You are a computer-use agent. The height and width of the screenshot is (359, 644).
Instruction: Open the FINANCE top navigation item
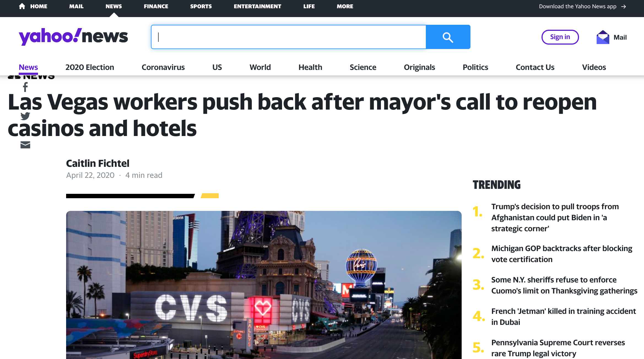pyautogui.click(x=156, y=6)
